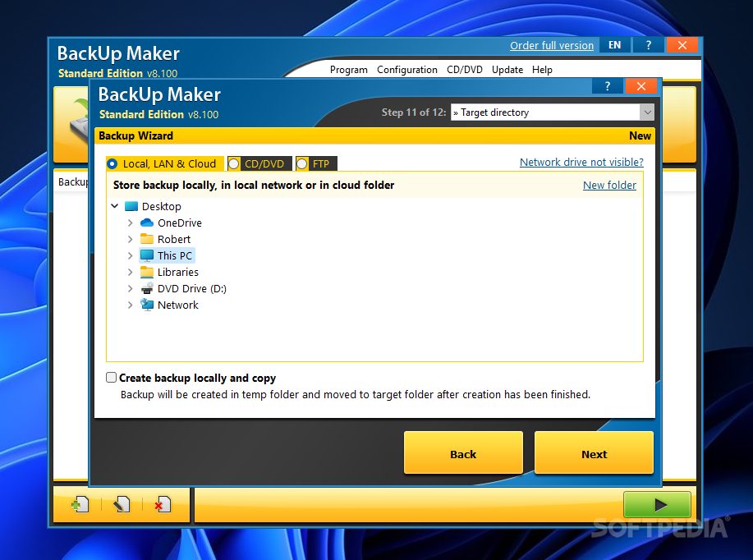Click the Network icon in tree
Viewport: 753px width, 560px height.
tap(147, 305)
